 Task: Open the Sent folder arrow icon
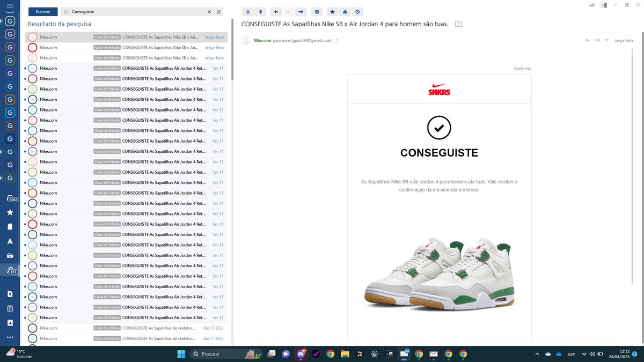[x=10, y=241]
